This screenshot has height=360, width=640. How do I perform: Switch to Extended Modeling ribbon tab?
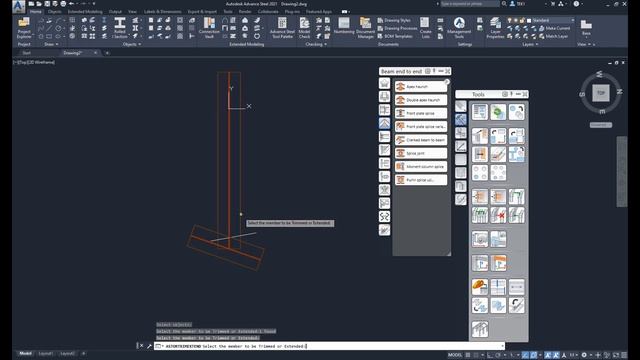tap(85, 11)
